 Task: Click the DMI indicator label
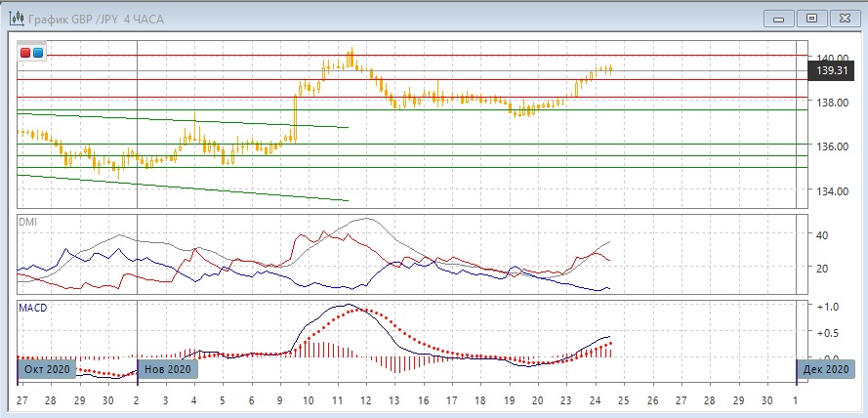tap(27, 223)
